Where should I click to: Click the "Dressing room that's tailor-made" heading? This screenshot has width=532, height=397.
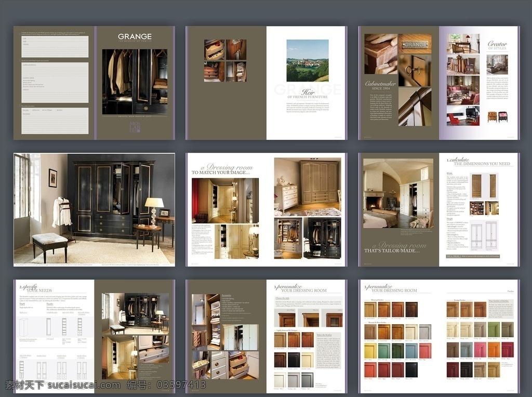pos(395,247)
